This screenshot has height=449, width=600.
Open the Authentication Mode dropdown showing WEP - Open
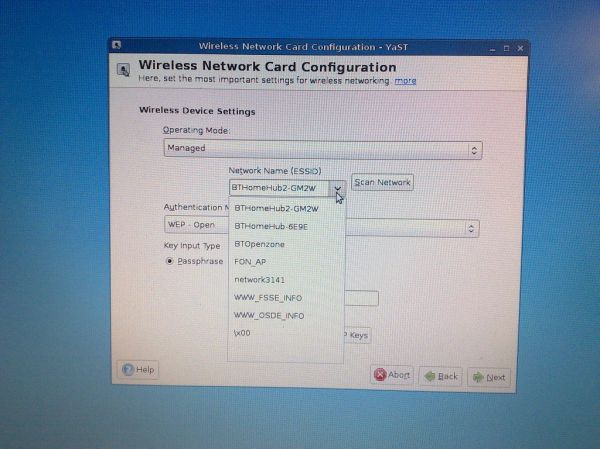click(321, 227)
